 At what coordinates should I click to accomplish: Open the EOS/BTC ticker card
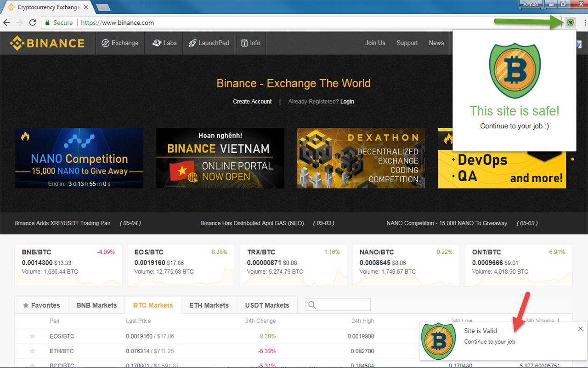click(181, 265)
